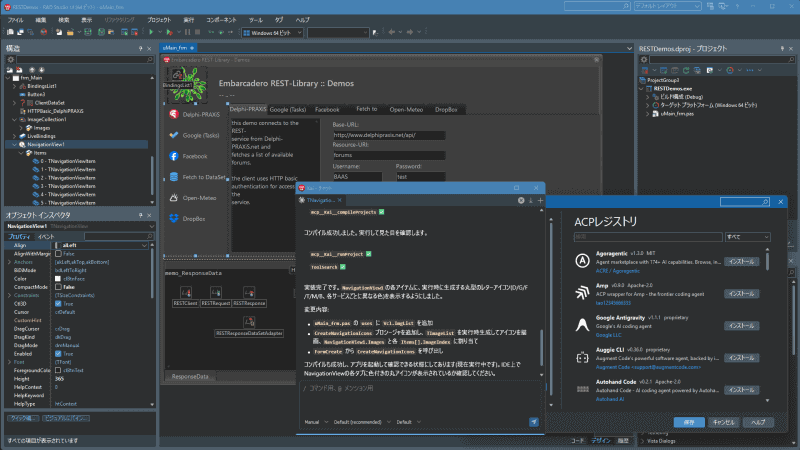Click send message arrow in Kai chat

tap(534, 422)
